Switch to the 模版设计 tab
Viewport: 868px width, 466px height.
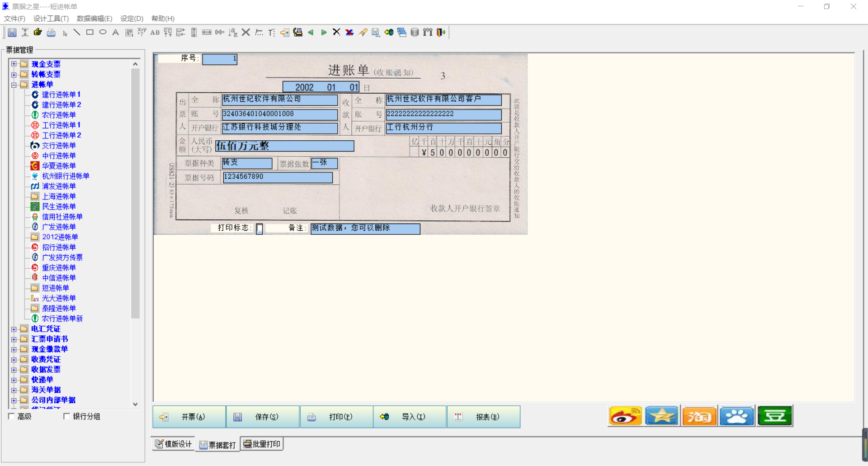[174, 444]
